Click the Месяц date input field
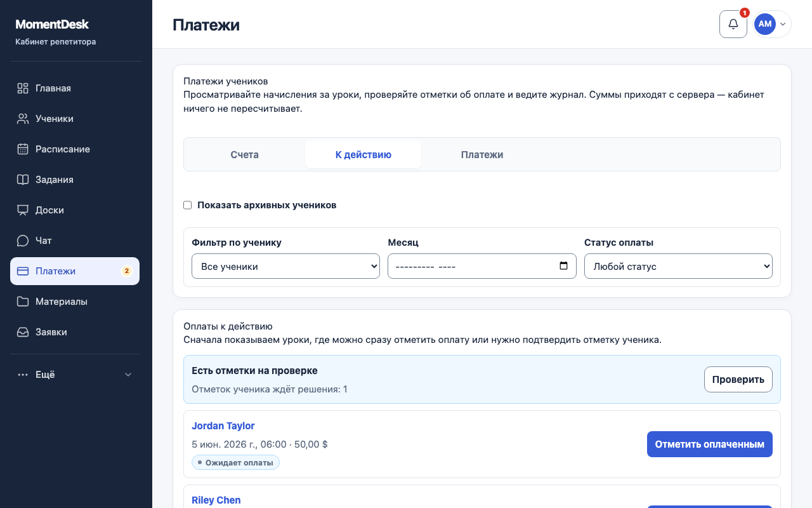This screenshot has height=508, width=812. point(482,266)
